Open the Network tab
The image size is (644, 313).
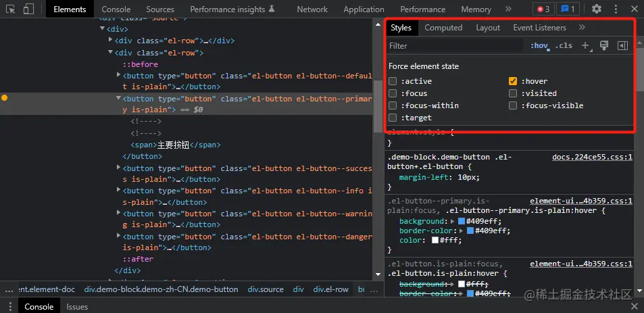pyautogui.click(x=312, y=9)
